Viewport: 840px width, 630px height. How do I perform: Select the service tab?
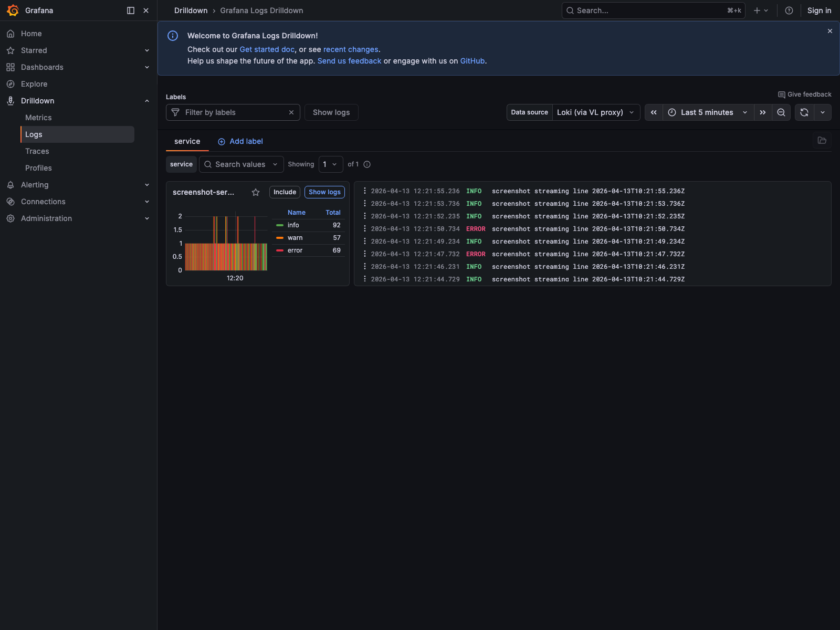click(x=187, y=141)
